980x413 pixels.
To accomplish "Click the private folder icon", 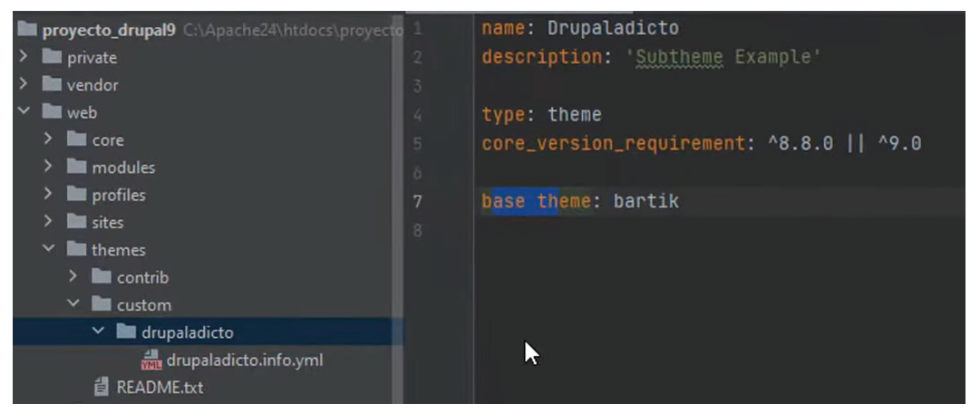I will point(52,57).
